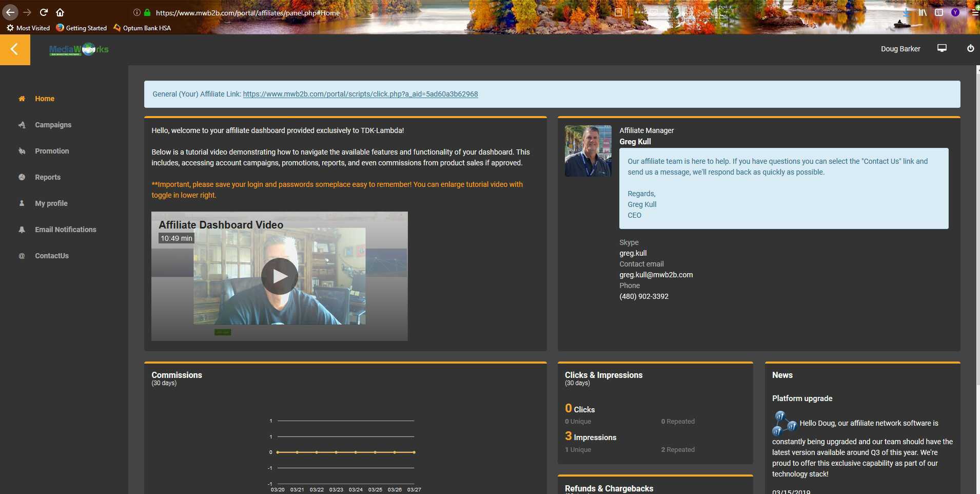Click the Clicks & Impressions heading
The height and width of the screenshot is (494, 980).
tap(603, 375)
